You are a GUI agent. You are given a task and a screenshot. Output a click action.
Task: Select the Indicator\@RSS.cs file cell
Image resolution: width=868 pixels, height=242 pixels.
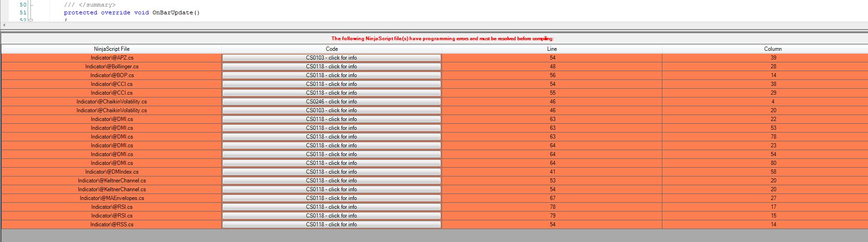tap(112, 224)
